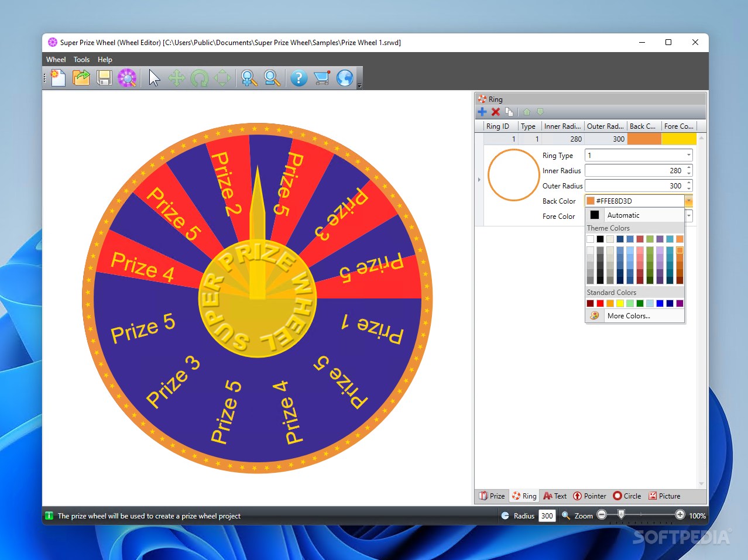Choose the rotate tool in the toolbar

pyautogui.click(x=200, y=78)
